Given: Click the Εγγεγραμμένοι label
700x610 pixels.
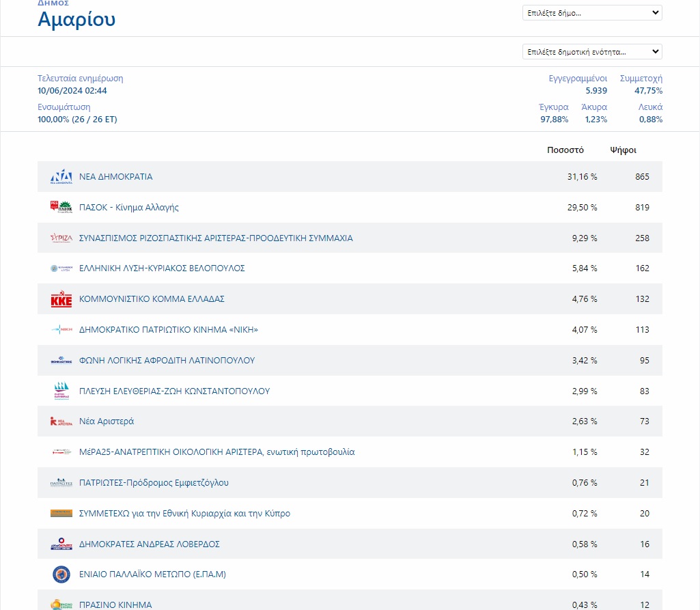Looking at the screenshot, I should (x=578, y=79).
